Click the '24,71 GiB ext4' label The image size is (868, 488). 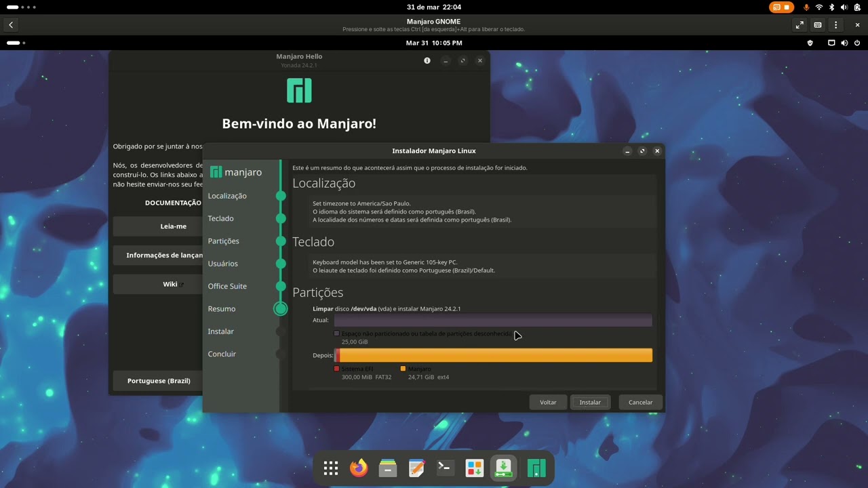click(429, 377)
